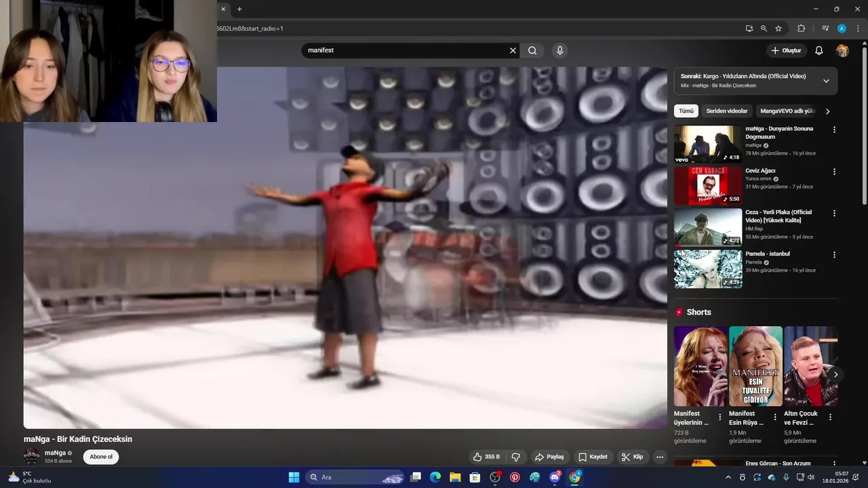Viewport: 868px width, 488px height.
Task: Open the Windows Start menu
Action: tap(294, 477)
